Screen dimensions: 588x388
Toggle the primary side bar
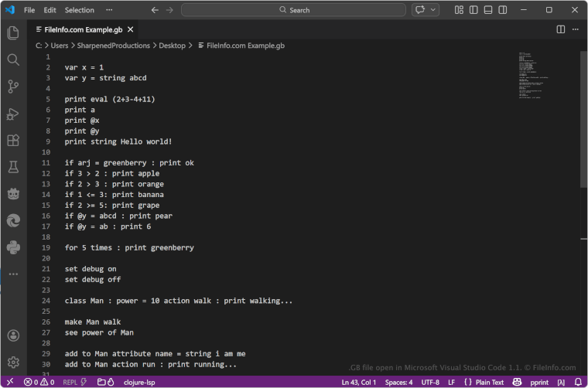(473, 10)
